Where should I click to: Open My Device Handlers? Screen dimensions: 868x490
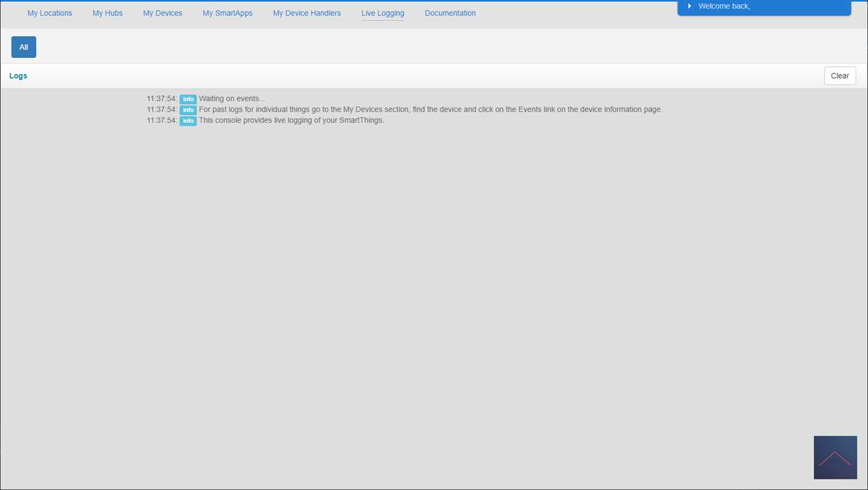[306, 13]
